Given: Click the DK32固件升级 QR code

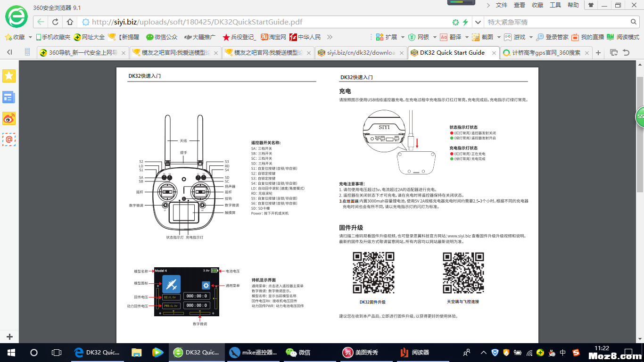Looking at the screenshot, I should 373,273.
